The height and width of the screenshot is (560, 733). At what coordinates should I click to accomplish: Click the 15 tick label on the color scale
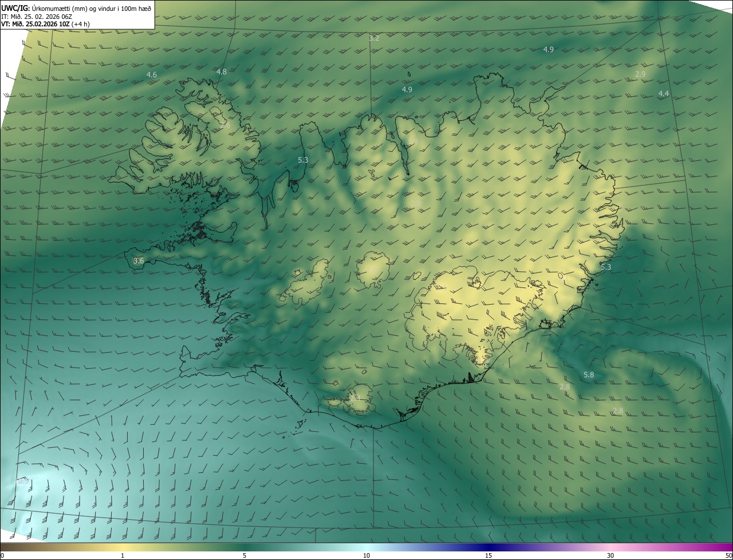point(488,555)
